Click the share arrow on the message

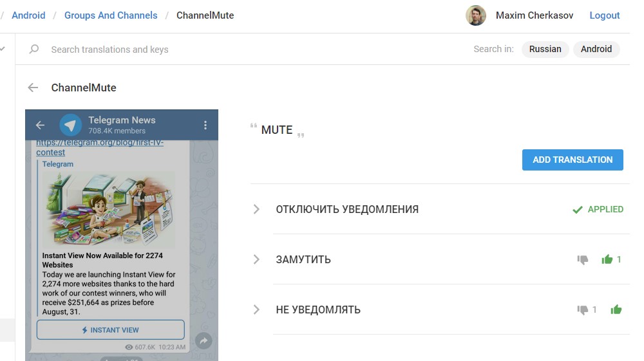pyautogui.click(x=204, y=340)
